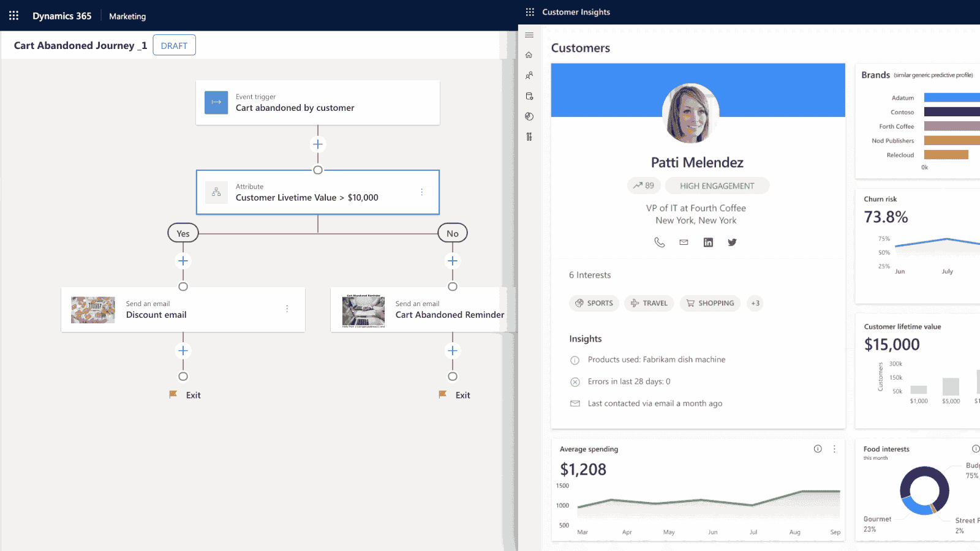Viewport: 980px width, 551px height.
Task: Click the SPORTS interest tag
Action: coord(594,303)
